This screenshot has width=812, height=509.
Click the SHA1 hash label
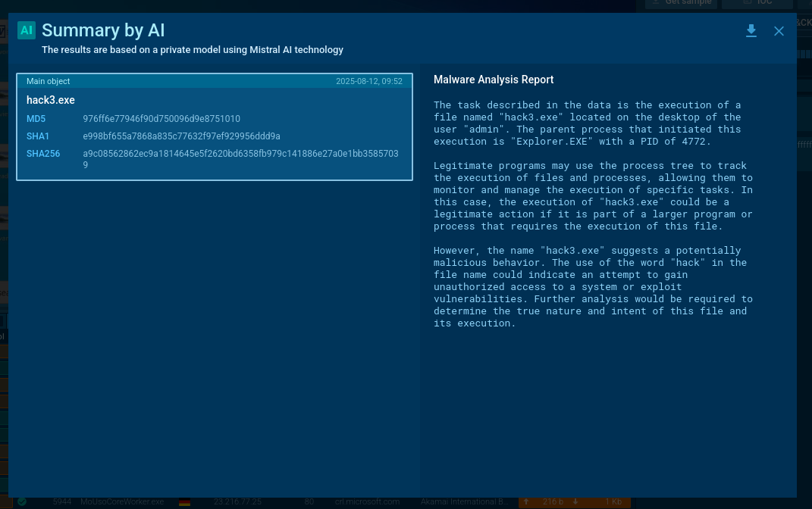coord(38,136)
